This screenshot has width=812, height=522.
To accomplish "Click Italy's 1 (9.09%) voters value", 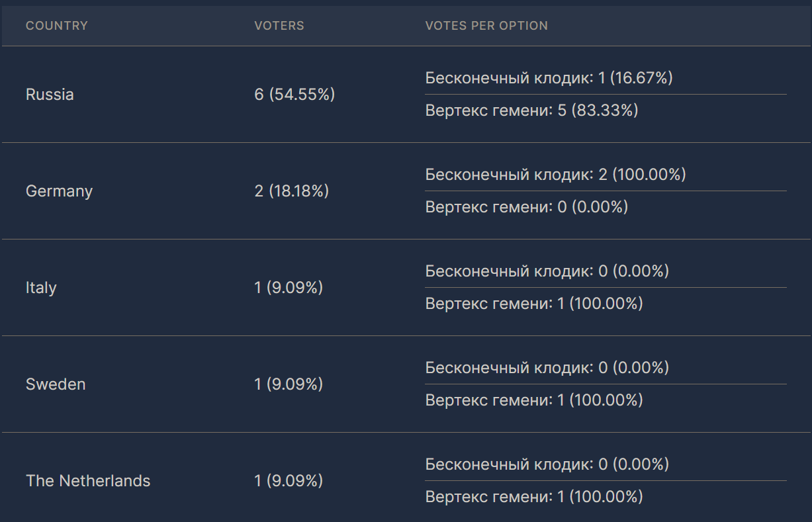I will [x=288, y=288].
